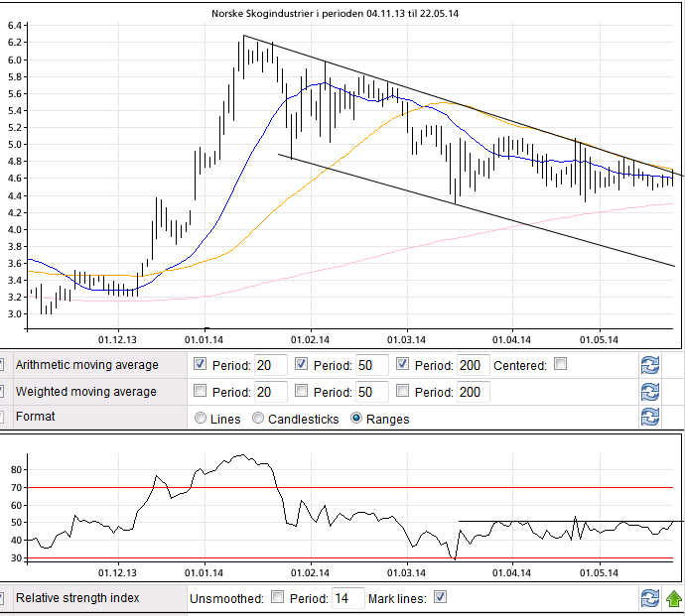Focus arithmetic average period field showing 200
This screenshot has height=616, width=685.
472,365
